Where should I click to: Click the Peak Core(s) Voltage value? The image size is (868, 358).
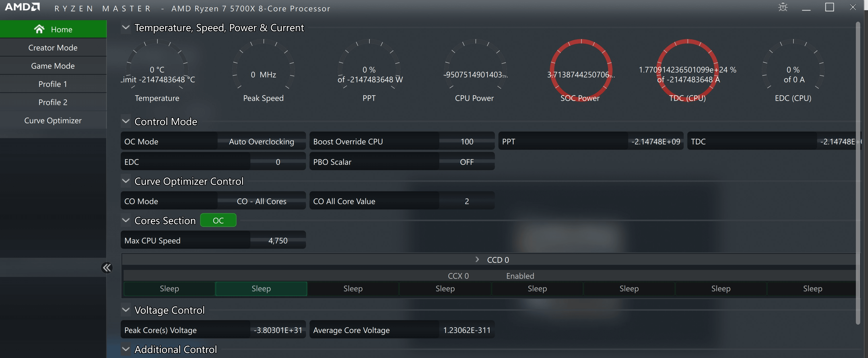(278, 330)
